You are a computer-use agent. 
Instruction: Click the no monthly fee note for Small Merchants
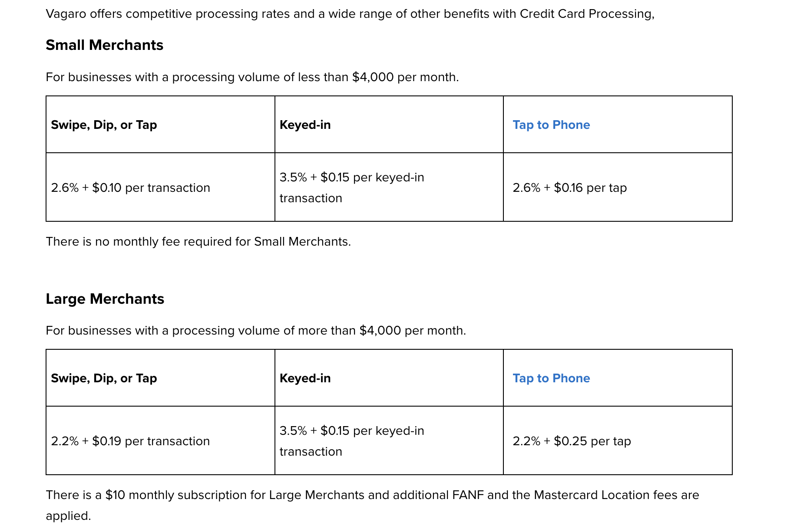coord(198,242)
